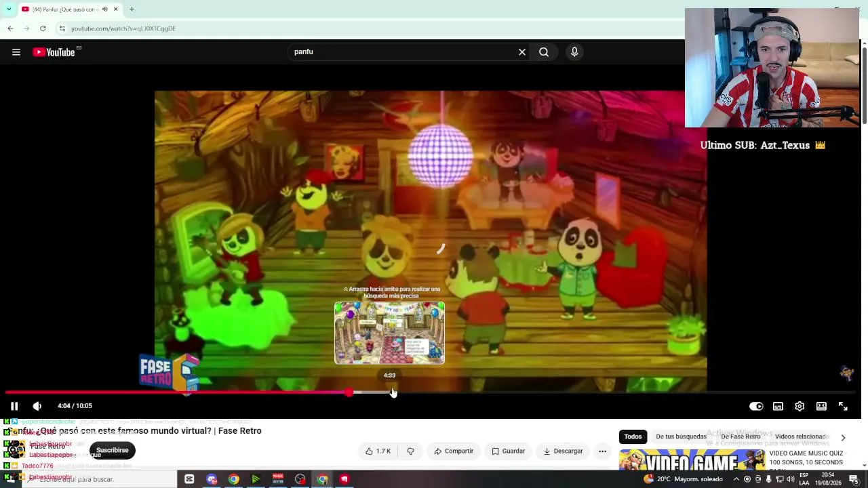Mute the video volume speaker
The height and width of the screenshot is (488, 868).
(37, 406)
